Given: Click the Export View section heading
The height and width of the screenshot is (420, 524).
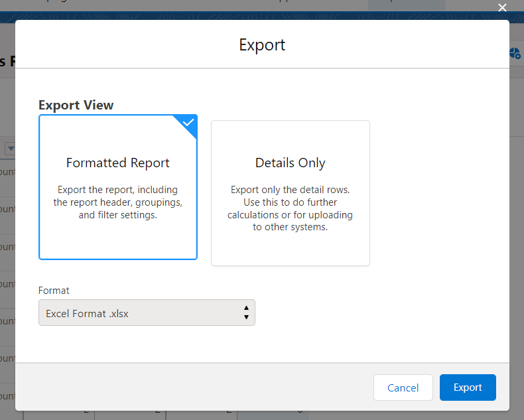Looking at the screenshot, I should click(76, 105).
